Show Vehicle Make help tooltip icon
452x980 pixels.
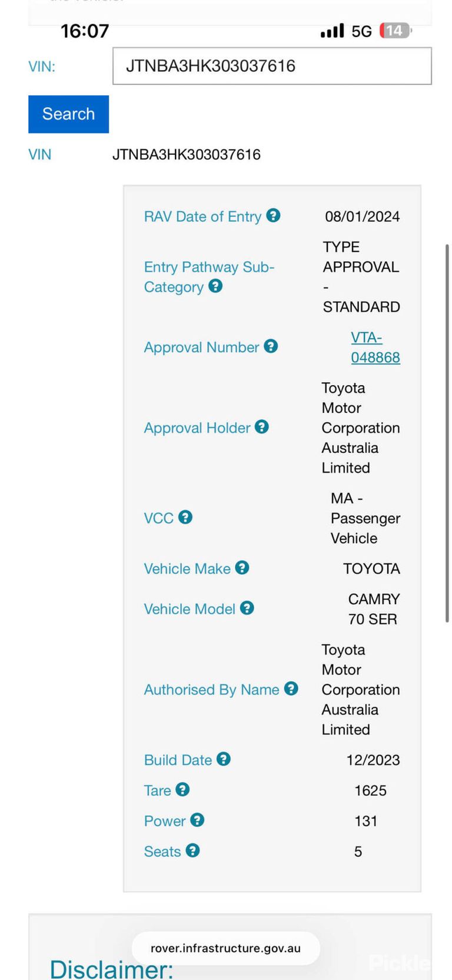[x=242, y=568]
